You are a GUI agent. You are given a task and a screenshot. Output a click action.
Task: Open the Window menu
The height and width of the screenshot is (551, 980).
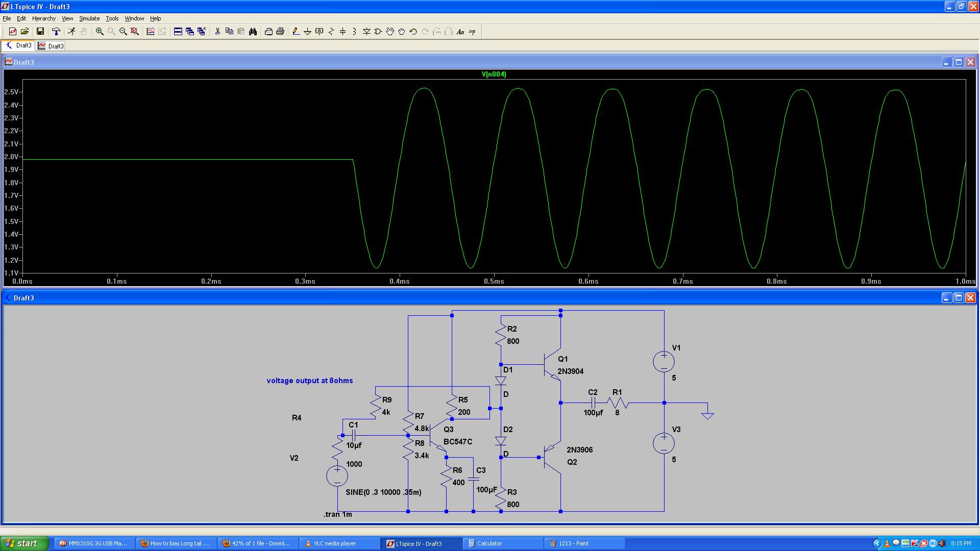point(135,18)
